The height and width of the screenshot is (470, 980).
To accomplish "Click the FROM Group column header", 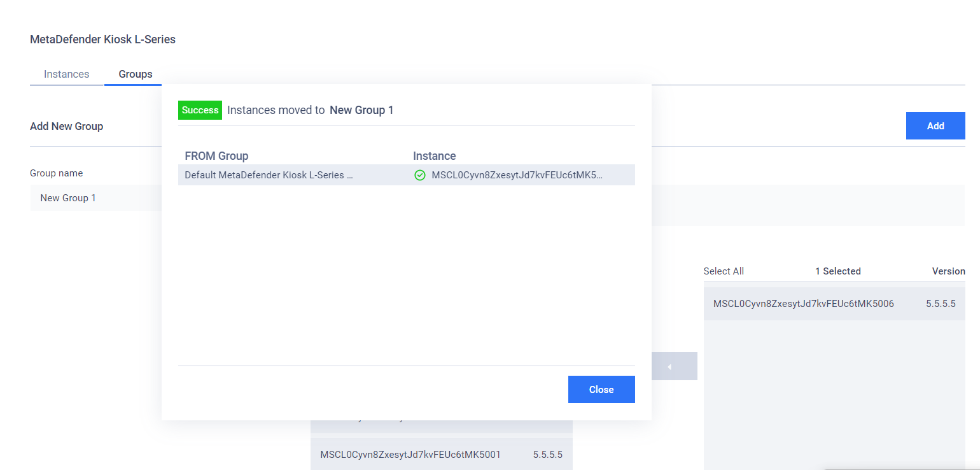I will 216,156.
